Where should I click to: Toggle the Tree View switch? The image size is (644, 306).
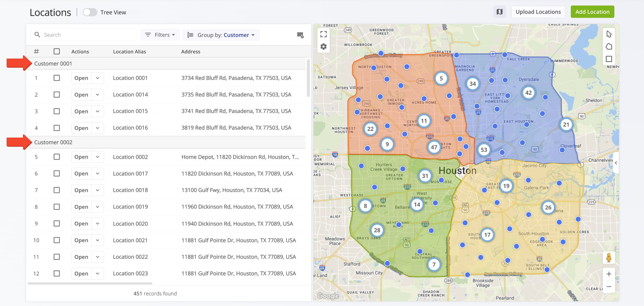[90, 12]
